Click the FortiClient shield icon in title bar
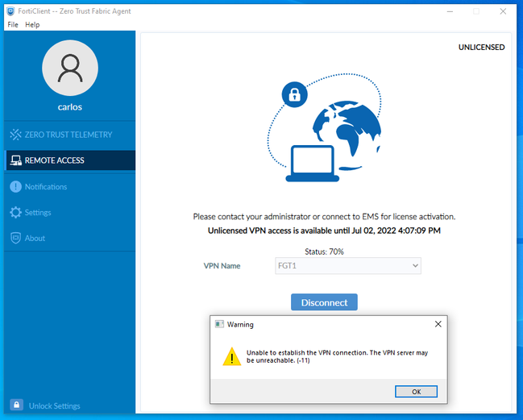Screen dimensions: 523x420 [x=10, y=11]
